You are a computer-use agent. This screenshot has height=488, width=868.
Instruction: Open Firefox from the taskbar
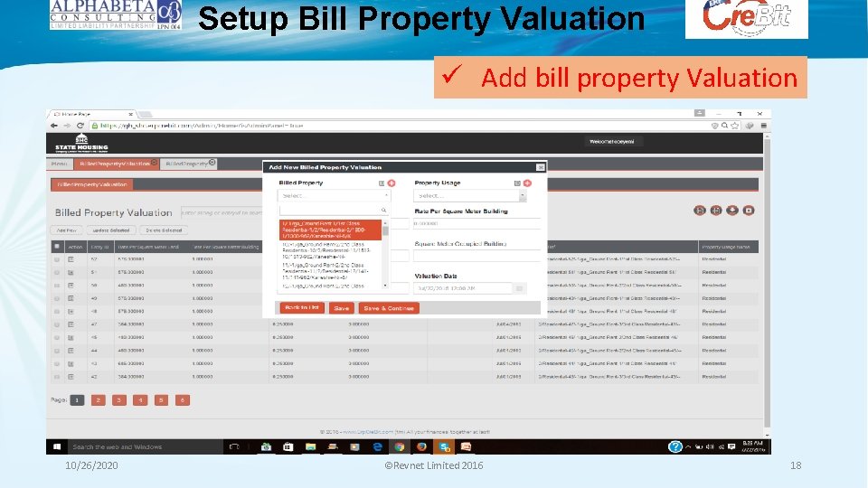pyautogui.click(x=421, y=446)
